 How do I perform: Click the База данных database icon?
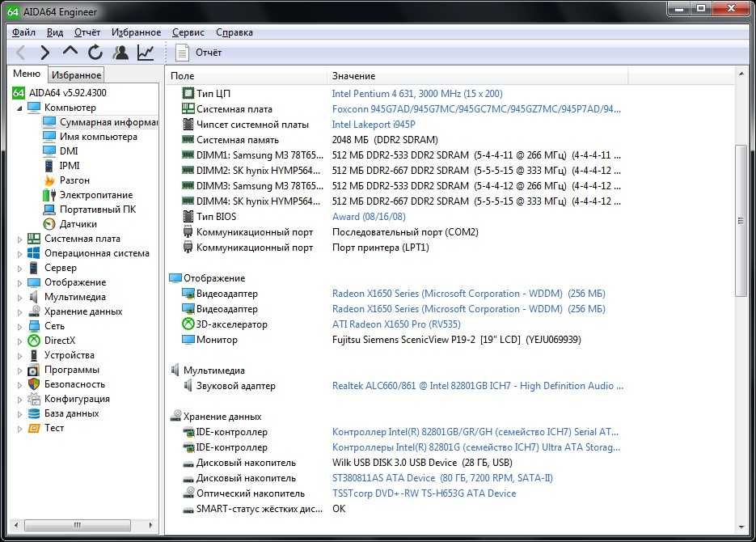pyautogui.click(x=34, y=413)
